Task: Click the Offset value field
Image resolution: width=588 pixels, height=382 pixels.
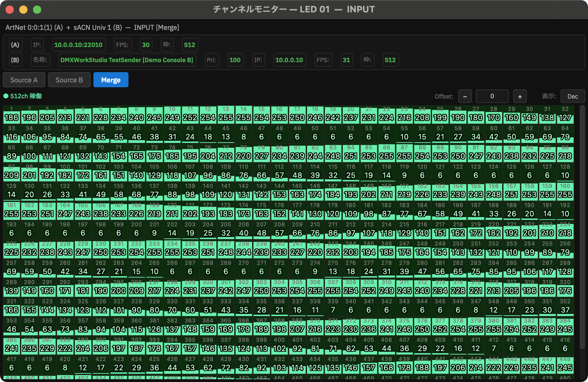Action: point(492,97)
